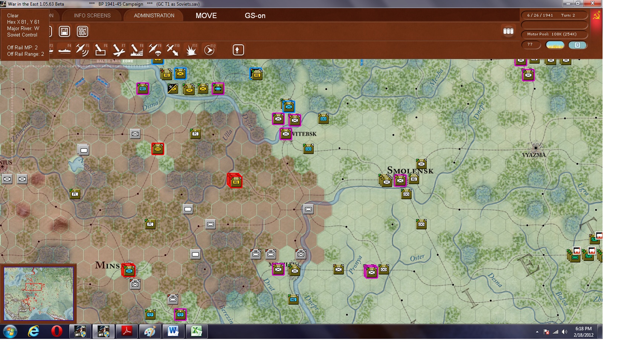
Task: Click the F12 end turn arrow icon
Action: point(209,50)
